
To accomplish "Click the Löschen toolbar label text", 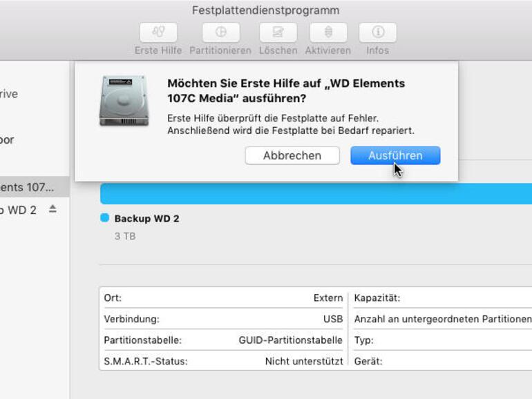I will (x=278, y=50).
